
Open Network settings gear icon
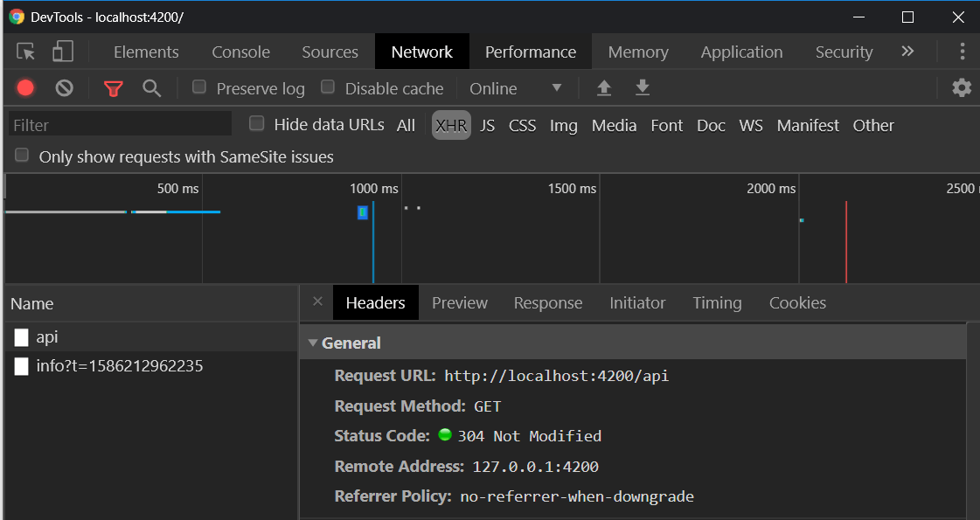pos(962,88)
